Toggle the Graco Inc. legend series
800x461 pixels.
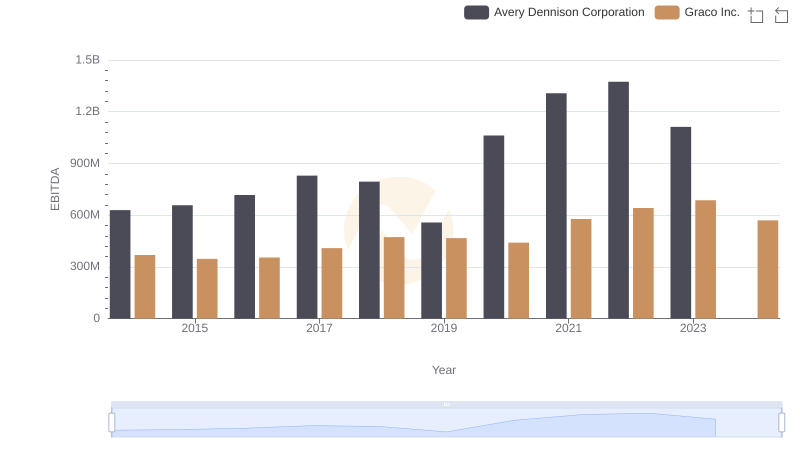(x=697, y=12)
